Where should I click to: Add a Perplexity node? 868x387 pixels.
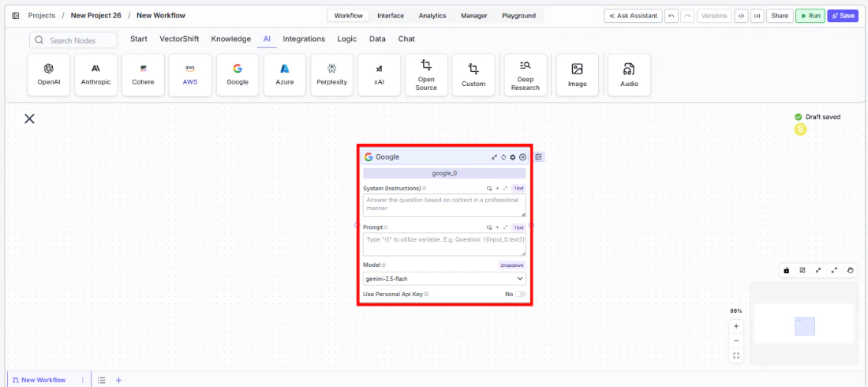[331, 75]
